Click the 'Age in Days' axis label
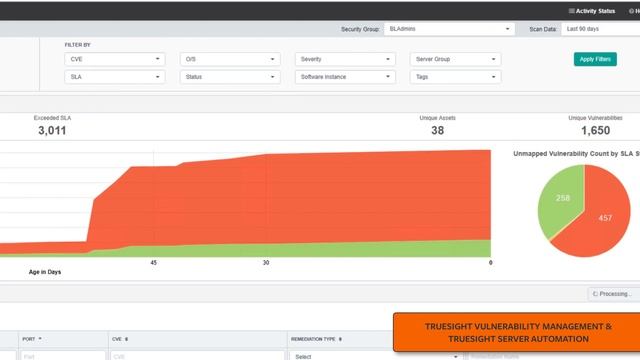The image size is (640, 360). point(45,272)
